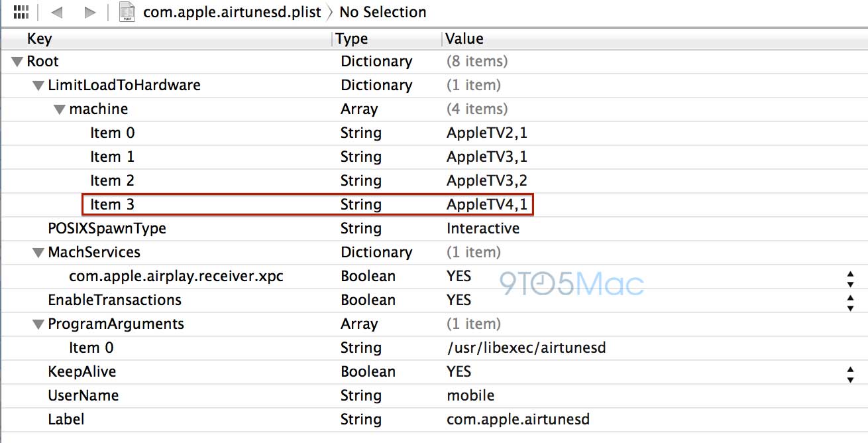Click the Key column header
868x443 pixels.
39,39
